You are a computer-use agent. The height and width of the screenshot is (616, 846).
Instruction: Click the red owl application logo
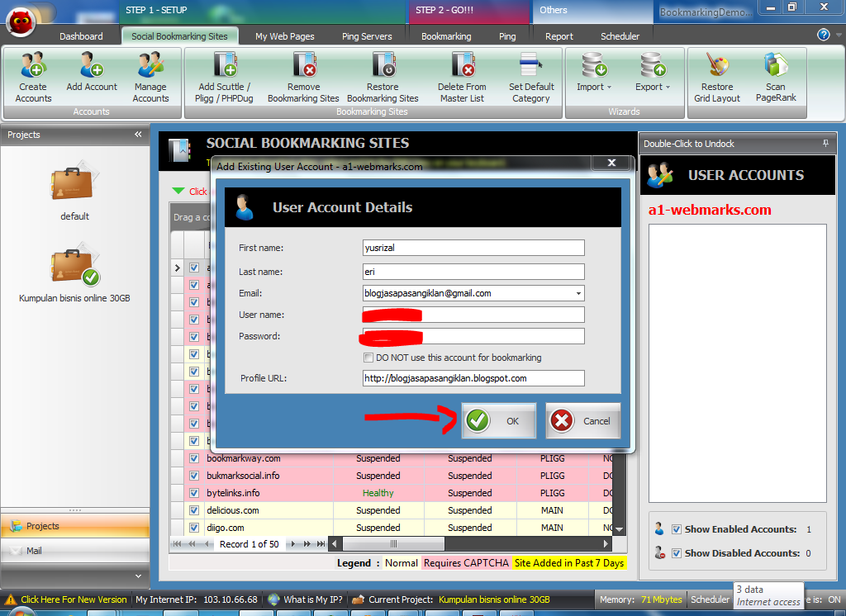pos(21,23)
